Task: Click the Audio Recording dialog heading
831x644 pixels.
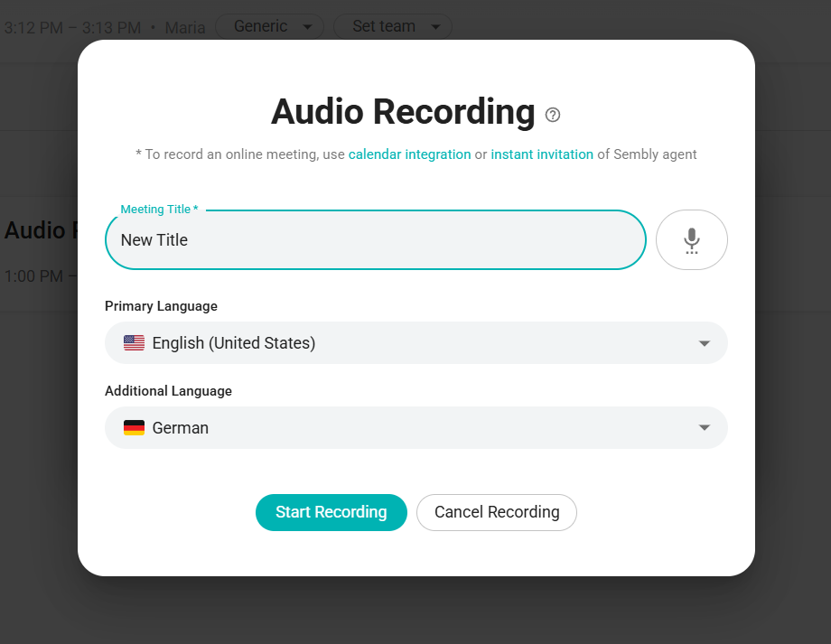Action: (x=403, y=112)
